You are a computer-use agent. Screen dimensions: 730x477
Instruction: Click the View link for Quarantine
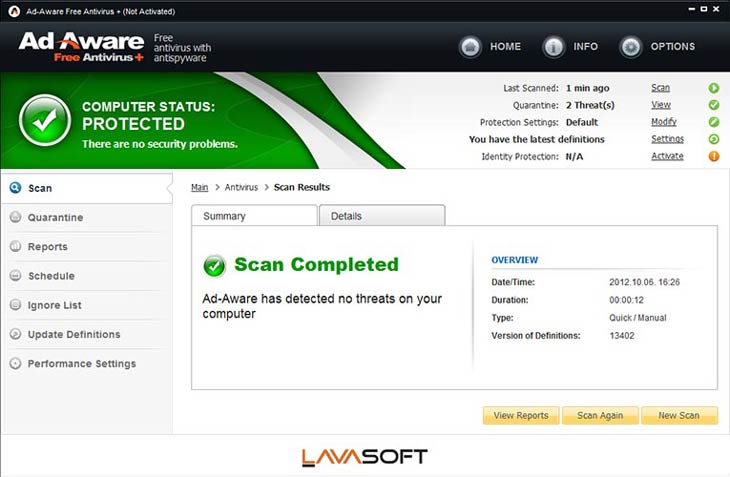point(661,105)
